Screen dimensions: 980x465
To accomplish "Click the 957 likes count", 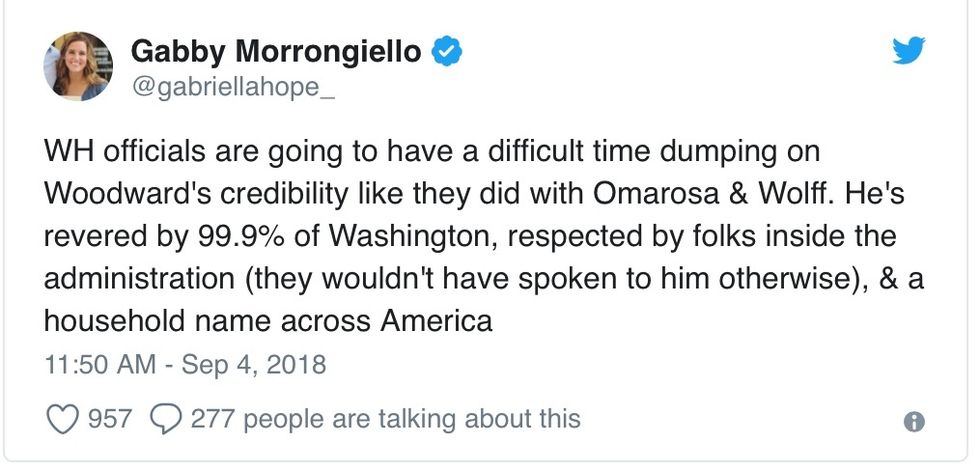I will click(110, 417).
